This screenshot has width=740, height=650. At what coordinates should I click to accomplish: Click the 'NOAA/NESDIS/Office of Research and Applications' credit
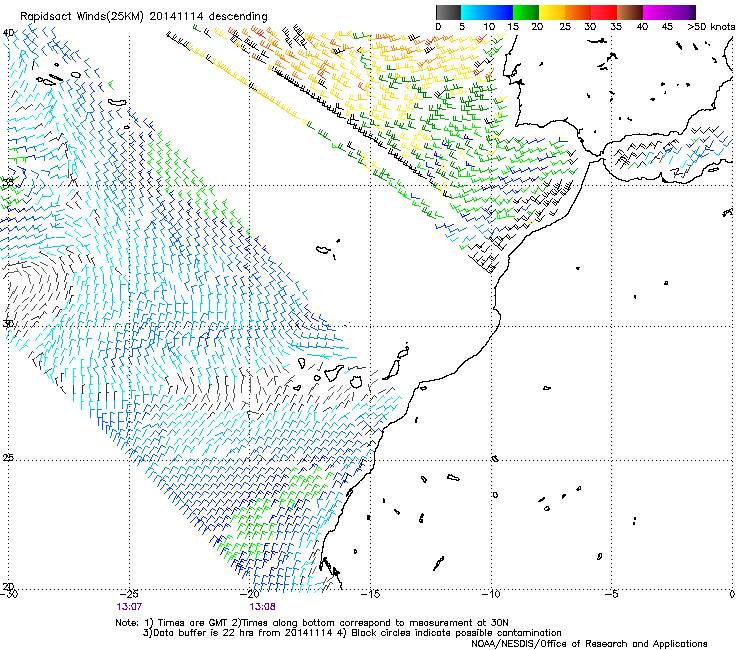point(589,644)
